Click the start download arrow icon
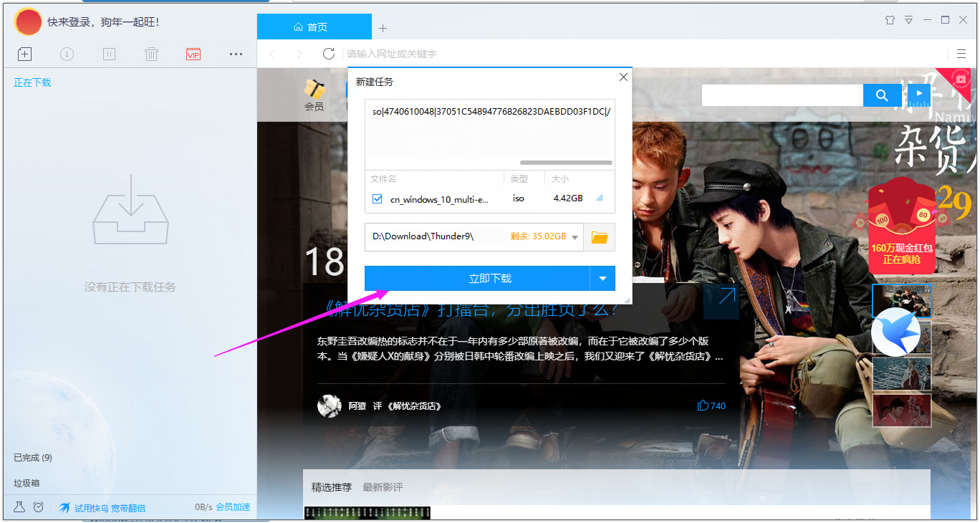980x523 pixels. (x=67, y=54)
